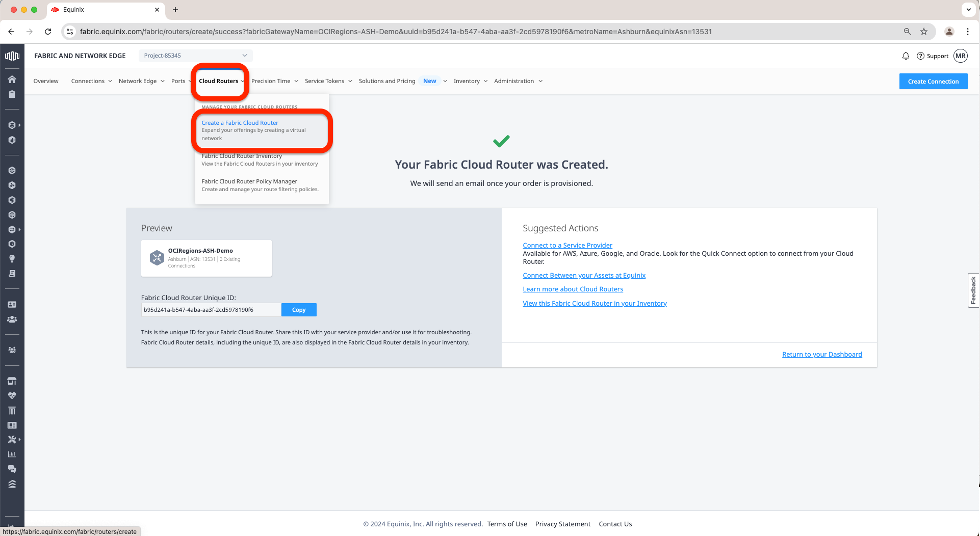Click the lightbulb icon in sidebar
The width and height of the screenshot is (980, 536).
(x=12, y=259)
